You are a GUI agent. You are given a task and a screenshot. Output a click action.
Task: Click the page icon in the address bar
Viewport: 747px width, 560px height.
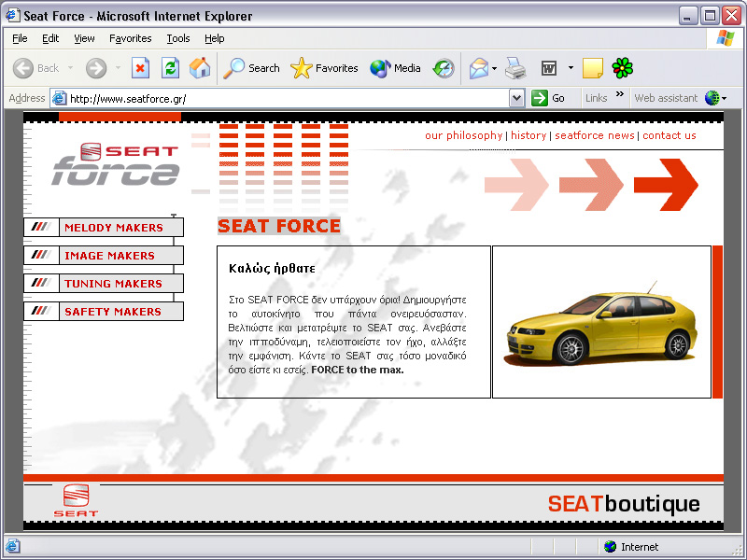(59, 98)
